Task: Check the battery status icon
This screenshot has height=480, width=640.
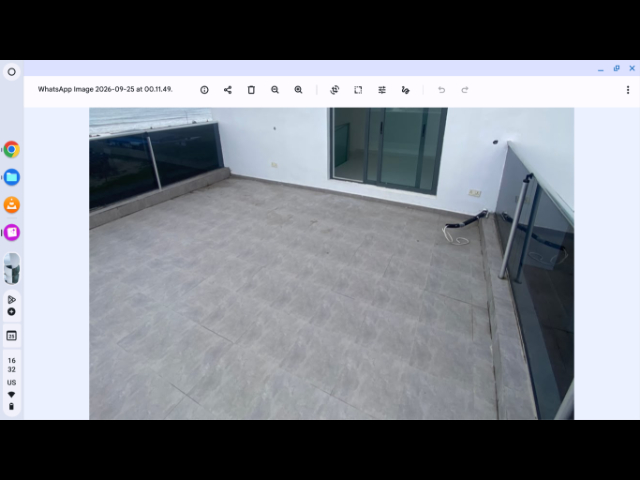Action: click(11, 407)
